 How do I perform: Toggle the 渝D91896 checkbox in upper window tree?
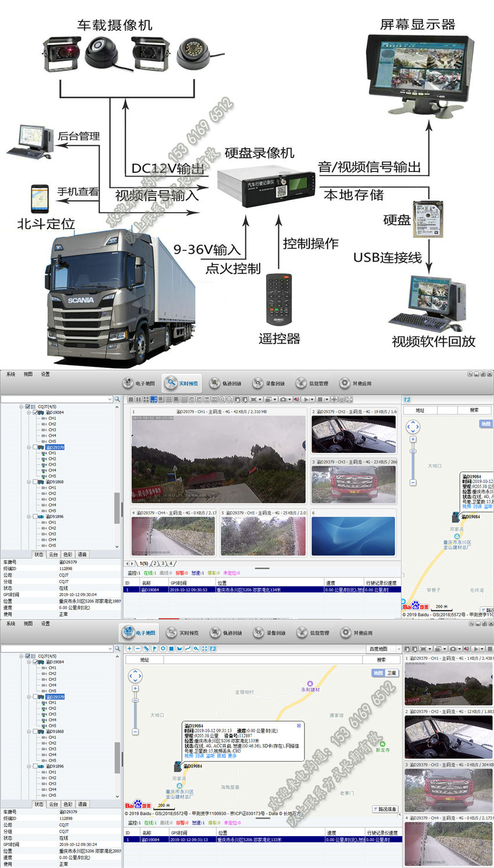pyautogui.click(x=35, y=516)
